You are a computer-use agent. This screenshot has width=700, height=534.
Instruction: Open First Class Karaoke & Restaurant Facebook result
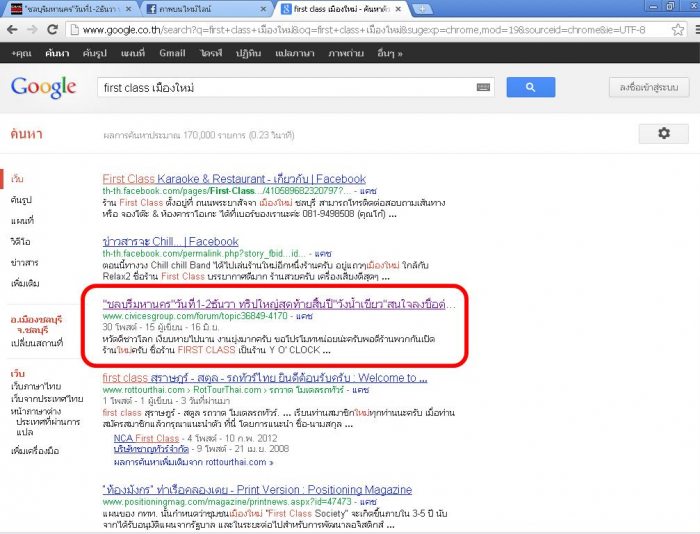[234, 179]
